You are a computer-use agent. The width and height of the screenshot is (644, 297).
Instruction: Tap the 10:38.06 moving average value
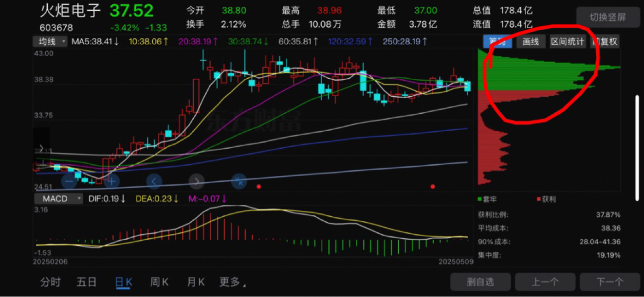(148, 42)
